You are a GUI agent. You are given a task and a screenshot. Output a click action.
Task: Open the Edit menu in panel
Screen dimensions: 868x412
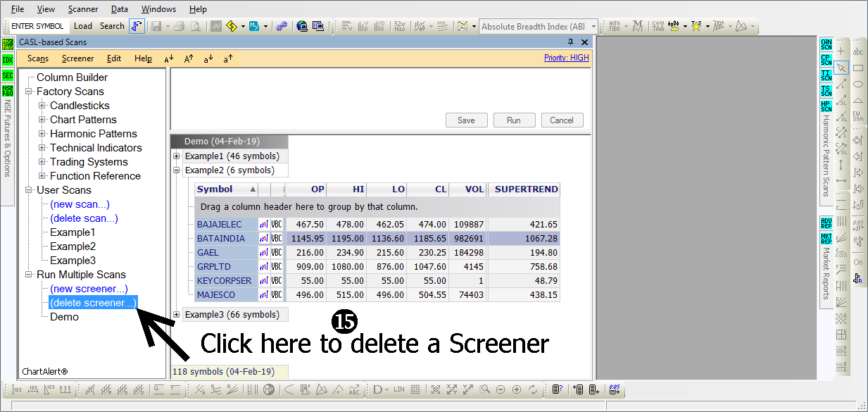pos(114,58)
